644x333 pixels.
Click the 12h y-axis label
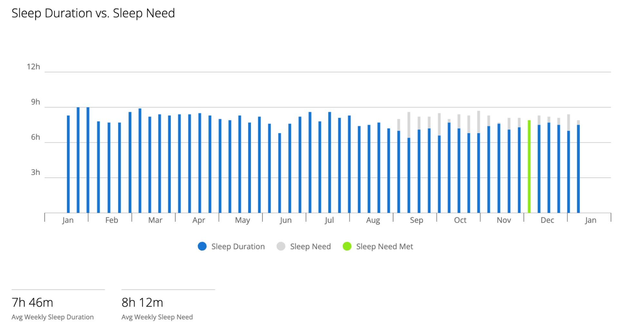pos(33,67)
